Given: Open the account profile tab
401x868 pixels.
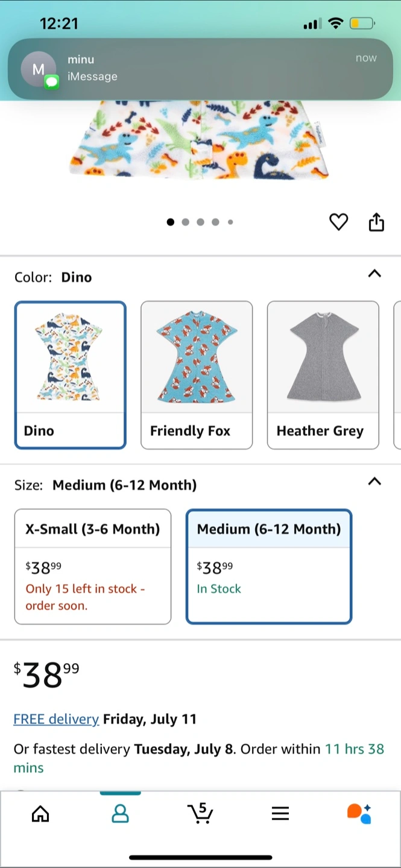Looking at the screenshot, I should 121,814.
